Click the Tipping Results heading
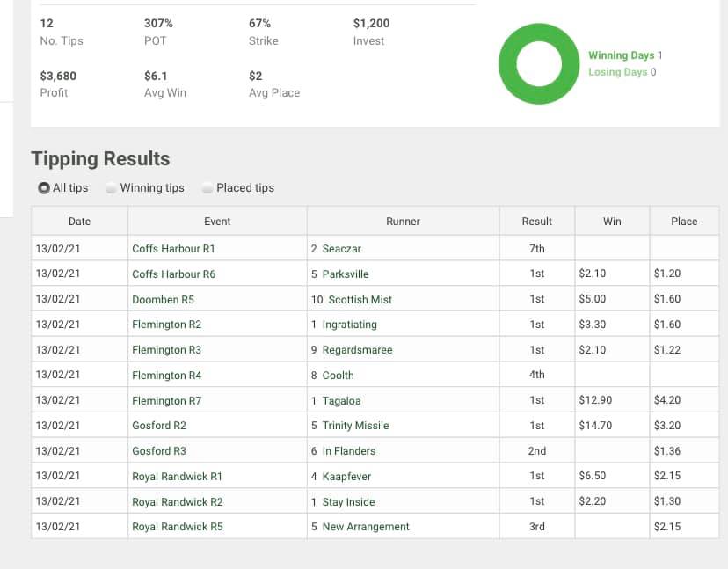This screenshot has height=569, width=728. [x=100, y=159]
